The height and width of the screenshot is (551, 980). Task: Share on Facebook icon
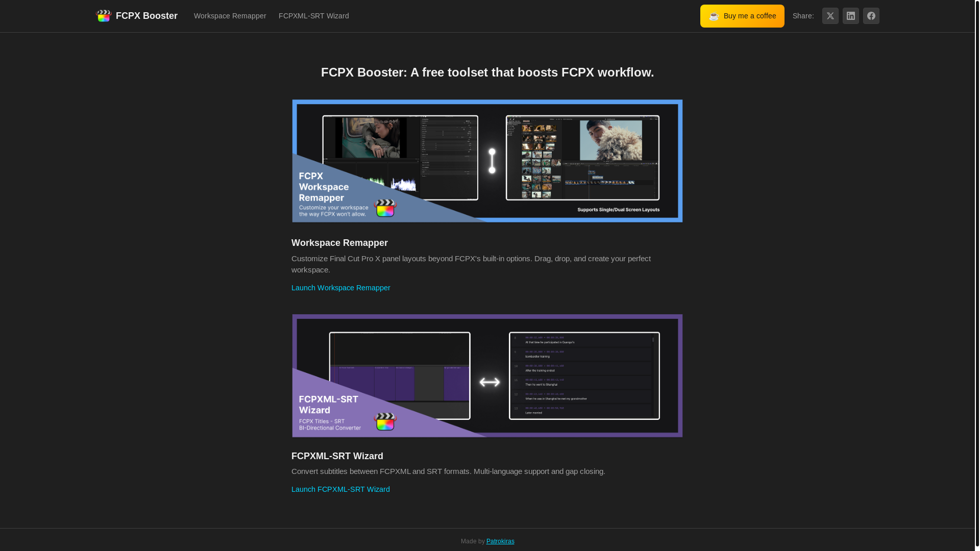coord(871,16)
